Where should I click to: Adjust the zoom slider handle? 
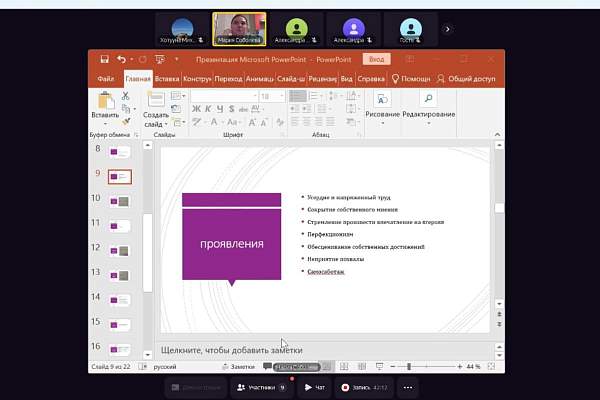click(409, 367)
